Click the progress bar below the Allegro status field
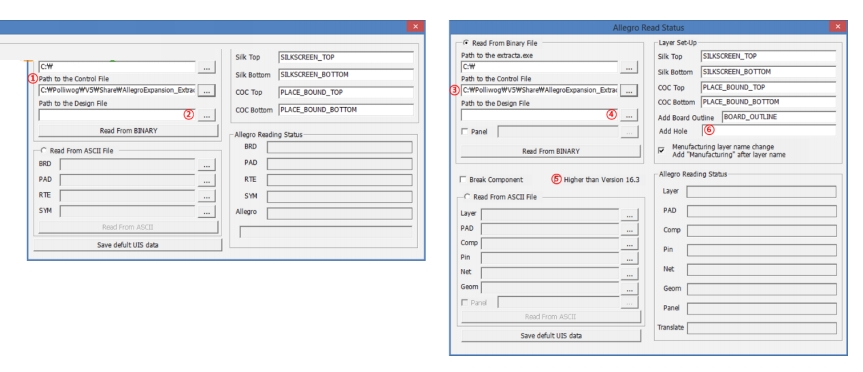Viewport: 863px width, 372px height. [326, 232]
